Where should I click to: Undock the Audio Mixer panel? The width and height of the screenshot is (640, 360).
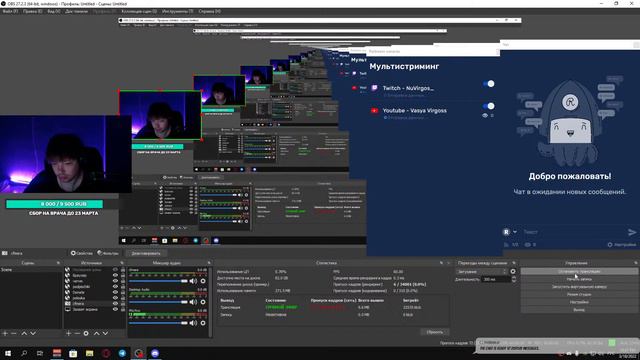[209, 263]
